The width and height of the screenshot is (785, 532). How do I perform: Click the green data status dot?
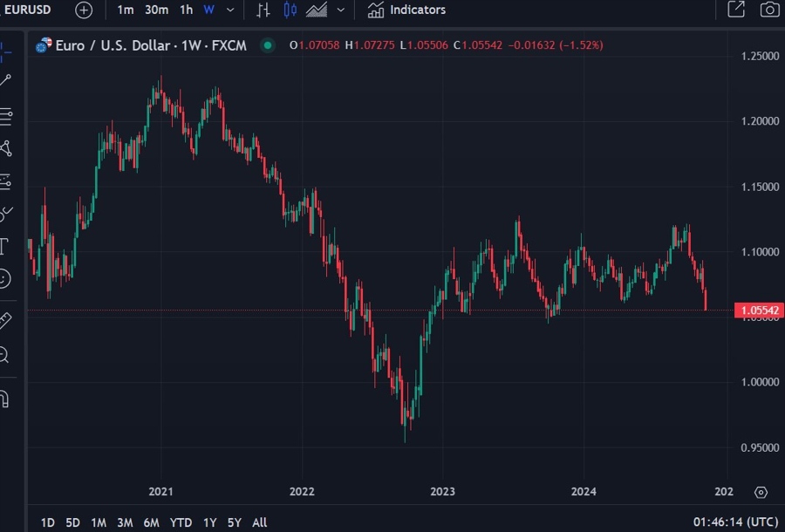point(267,44)
